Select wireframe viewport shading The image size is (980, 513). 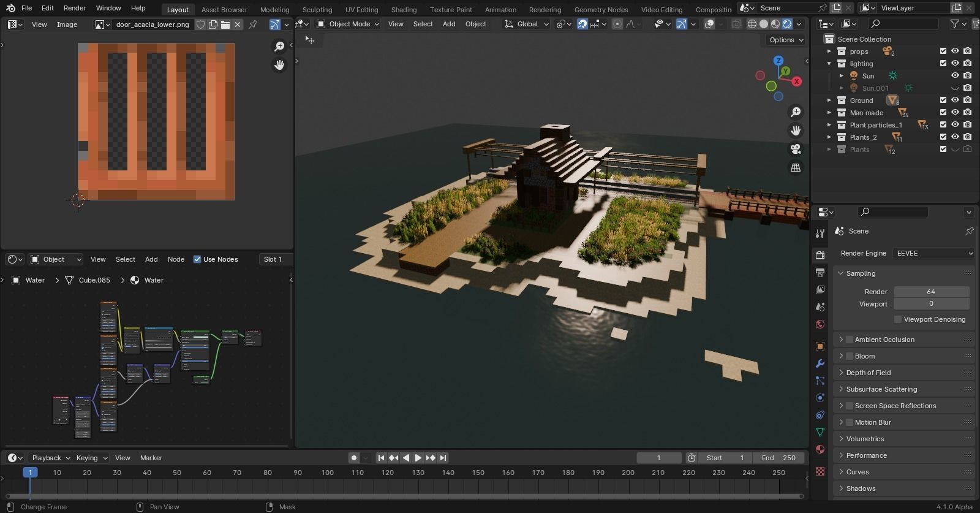click(x=752, y=24)
